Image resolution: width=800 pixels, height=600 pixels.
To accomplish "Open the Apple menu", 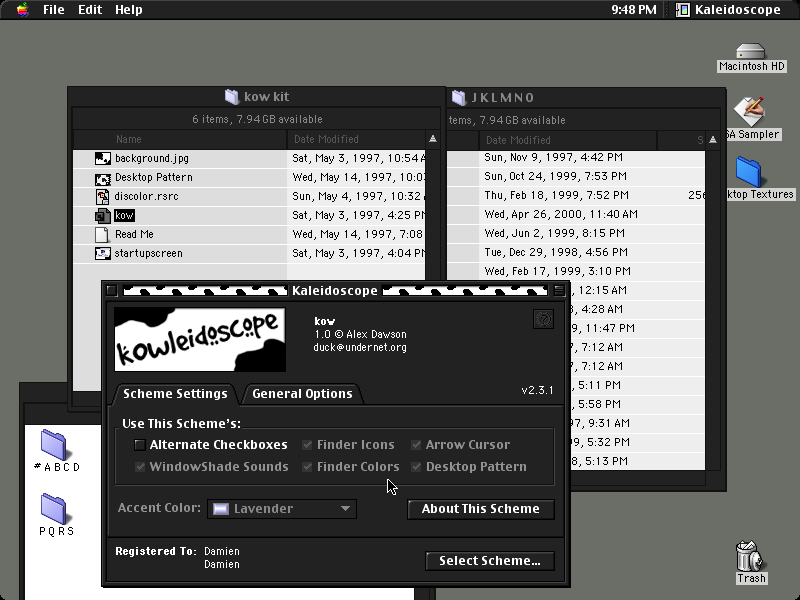I will point(22,9).
